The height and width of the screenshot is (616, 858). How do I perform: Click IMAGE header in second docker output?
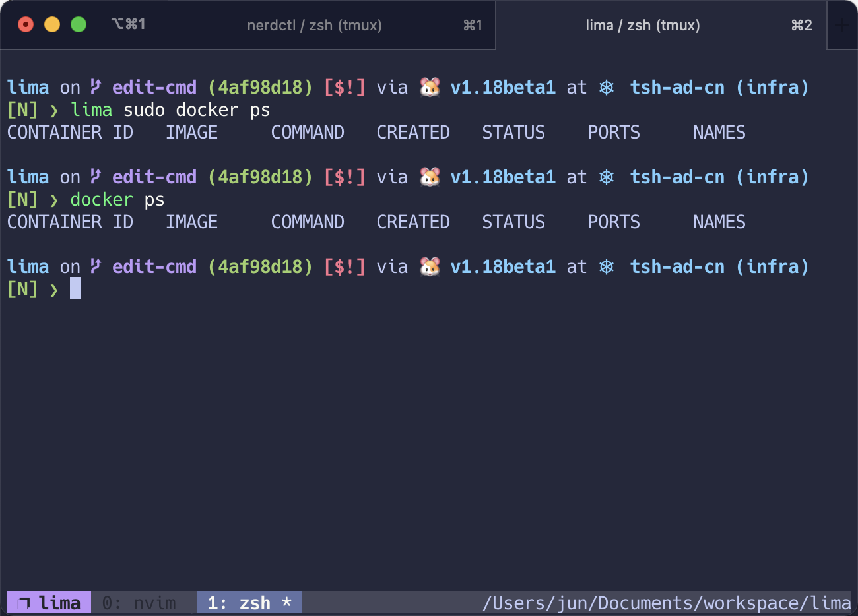click(191, 222)
